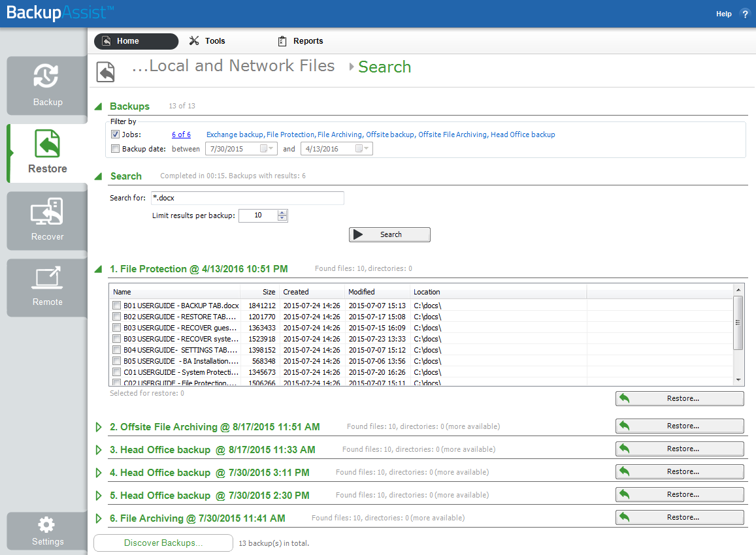Expand 2. Offsite File Archiving results

99,427
